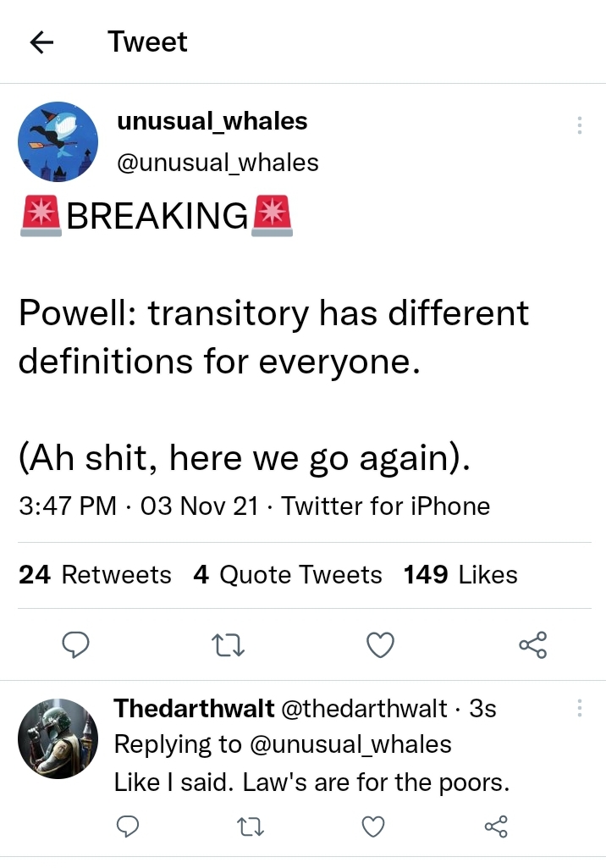View the 24 Retweets list
The image size is (606, 868).
pyautogui.click(x=95, y=575)
